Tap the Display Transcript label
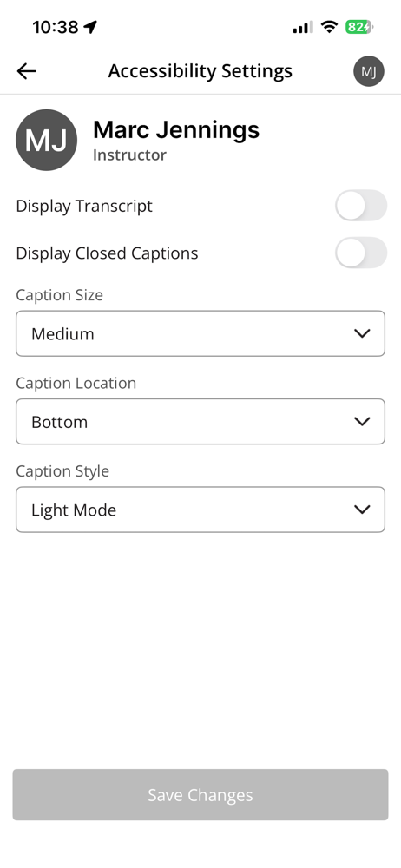Screen dimensions: 401x868 [84, 206]
